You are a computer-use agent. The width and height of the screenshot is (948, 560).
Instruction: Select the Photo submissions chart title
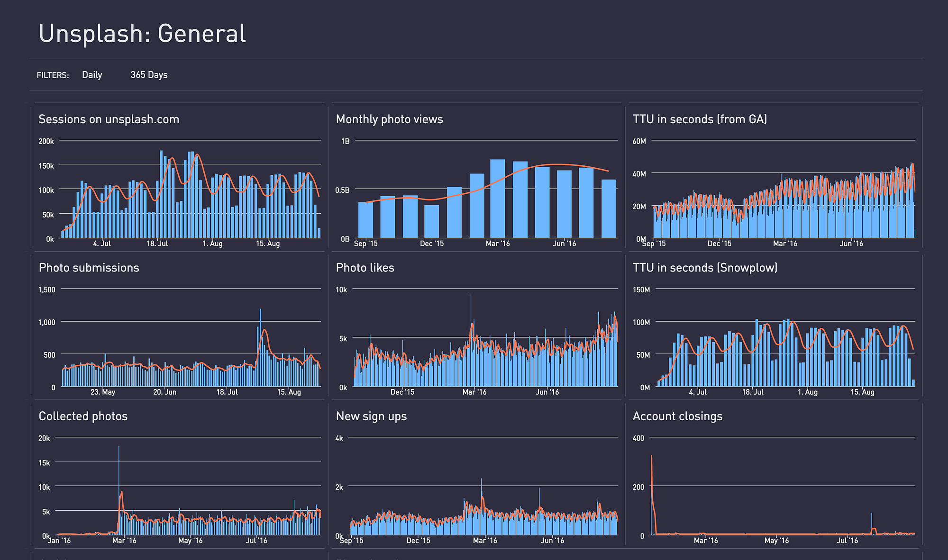pyautogui.click(x=89, y=268)
